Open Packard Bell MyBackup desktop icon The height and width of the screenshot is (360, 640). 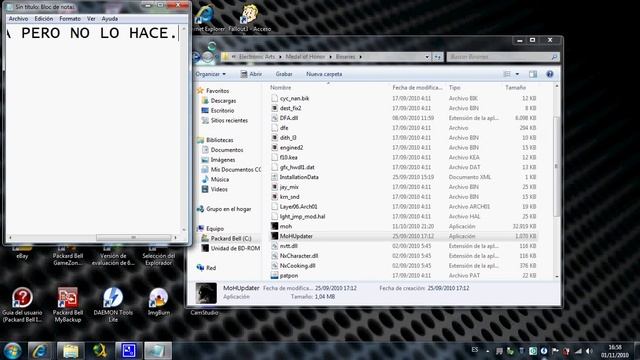[68, 304]
